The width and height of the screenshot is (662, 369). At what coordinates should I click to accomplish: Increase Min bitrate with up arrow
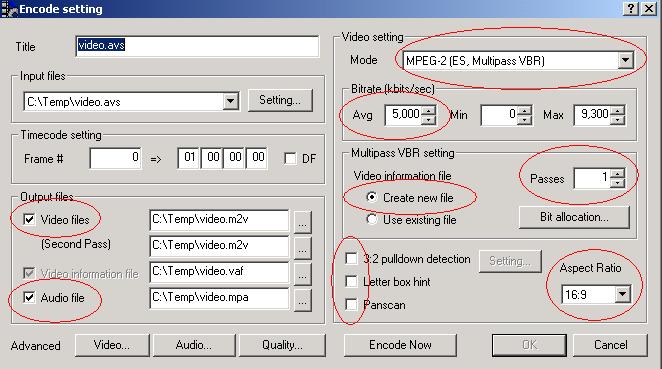coord(524,110)
